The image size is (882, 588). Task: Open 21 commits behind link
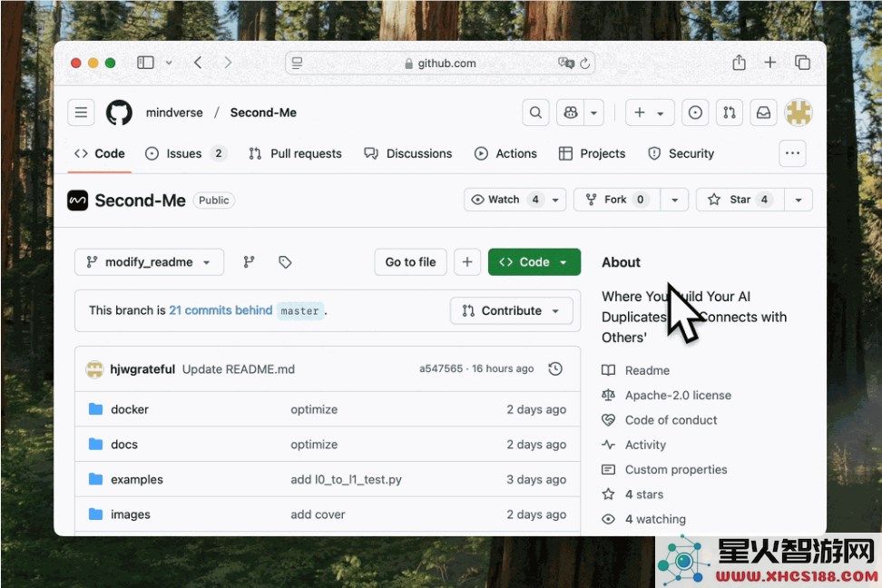pos(220,310)
